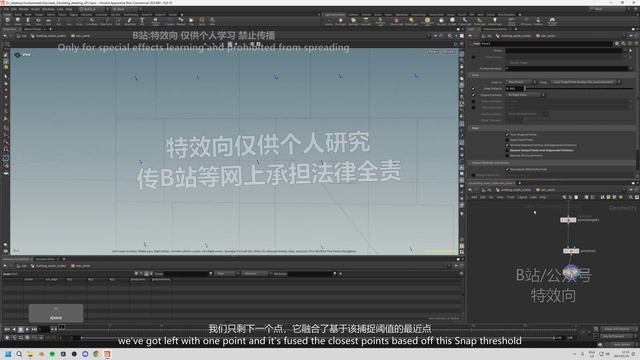Toggle Remove Repeated Vertices and Degenerate Primitives
This screenshot has width=640, height=360.
click(507, 145)
